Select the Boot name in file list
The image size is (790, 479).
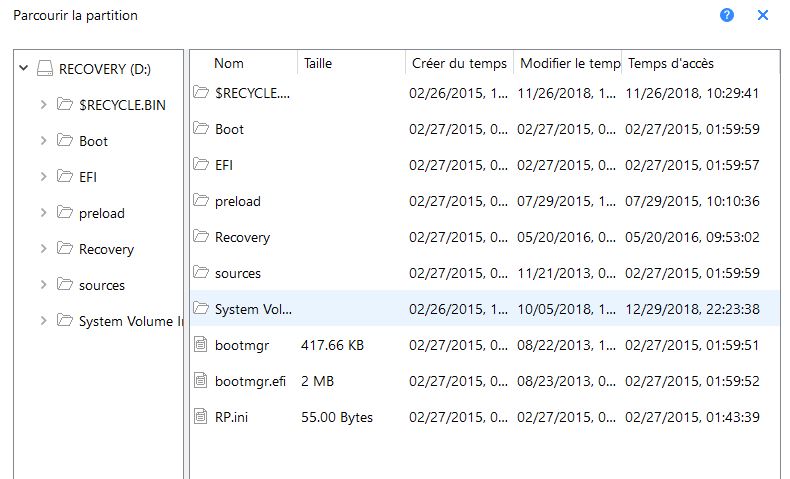(229, 129)
